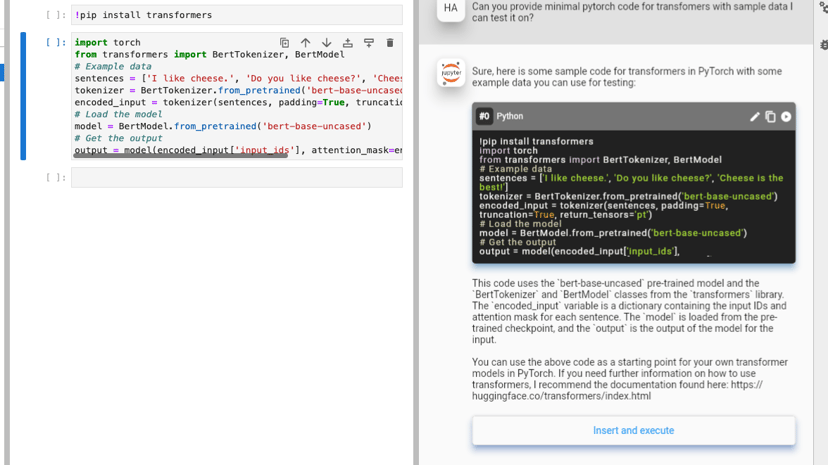The image size is (828, 465).
Task: Click the '# Load the model' comment in notebook cell
Action: click(x=118, y=115)
